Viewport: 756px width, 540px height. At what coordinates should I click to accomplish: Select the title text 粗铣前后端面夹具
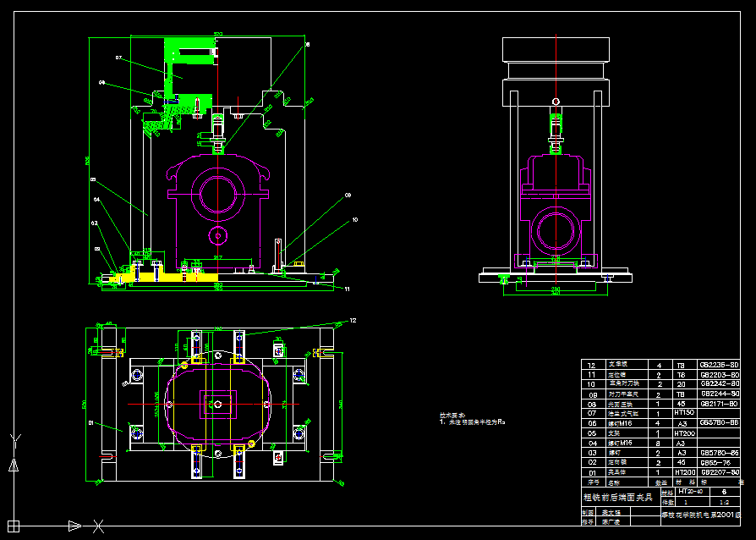pyautogui.click(x=617, y=497)
